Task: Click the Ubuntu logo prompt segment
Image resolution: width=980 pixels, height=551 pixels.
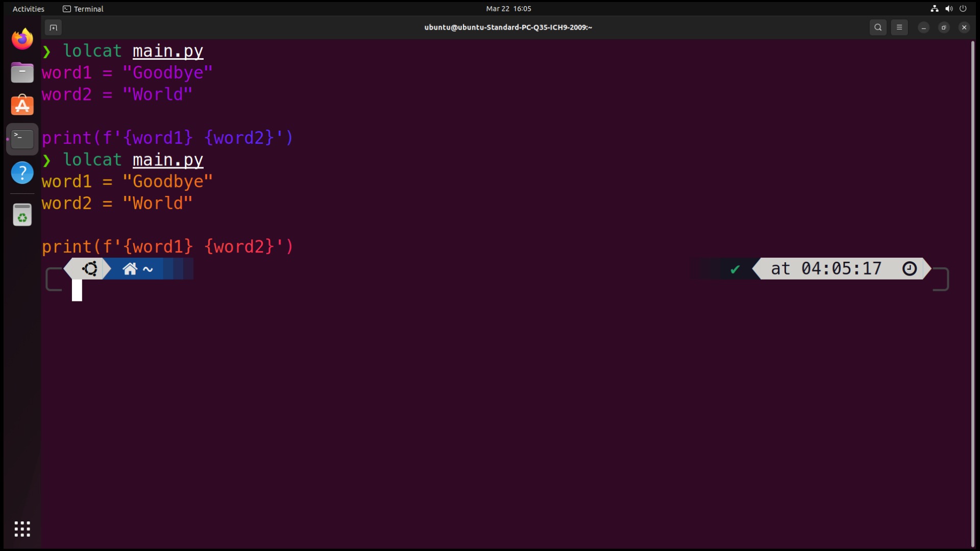Action: point(90,268)
